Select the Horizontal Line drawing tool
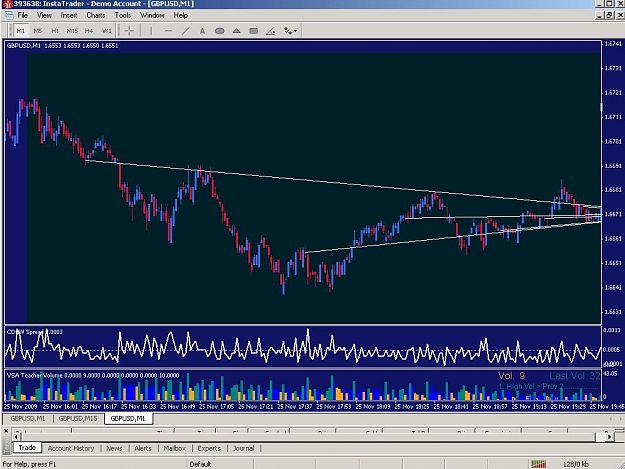The height and width of the screenshot is (469, 625). pyautogui.click(x=168, y=31)
